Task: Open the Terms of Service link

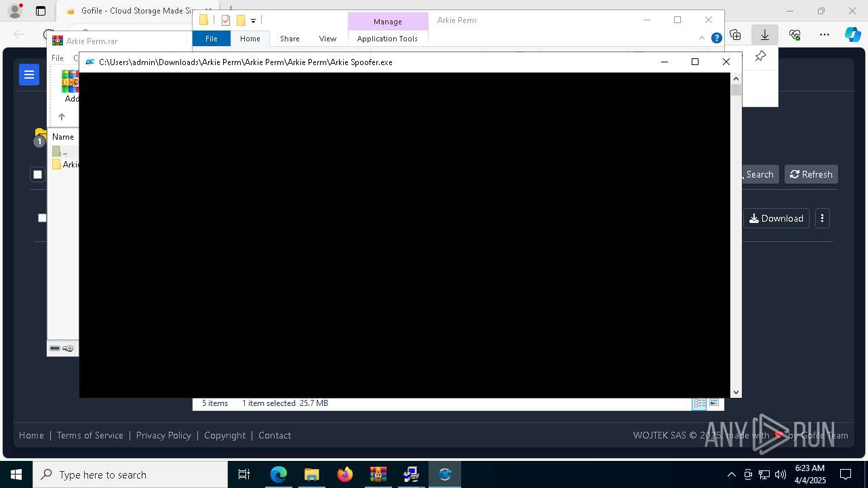Action: click(x=90, y=435)
